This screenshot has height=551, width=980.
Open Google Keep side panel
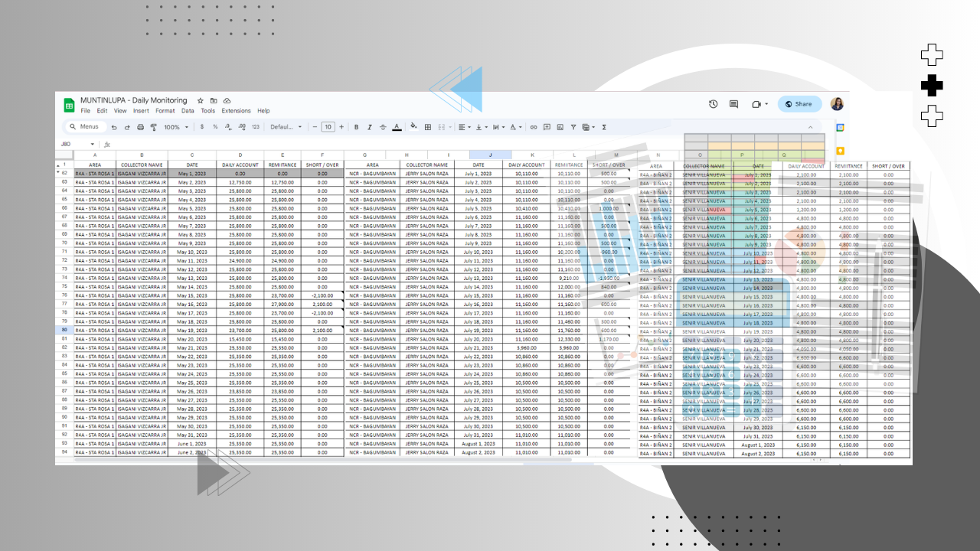pyautogui.click(x=840, y=151)
